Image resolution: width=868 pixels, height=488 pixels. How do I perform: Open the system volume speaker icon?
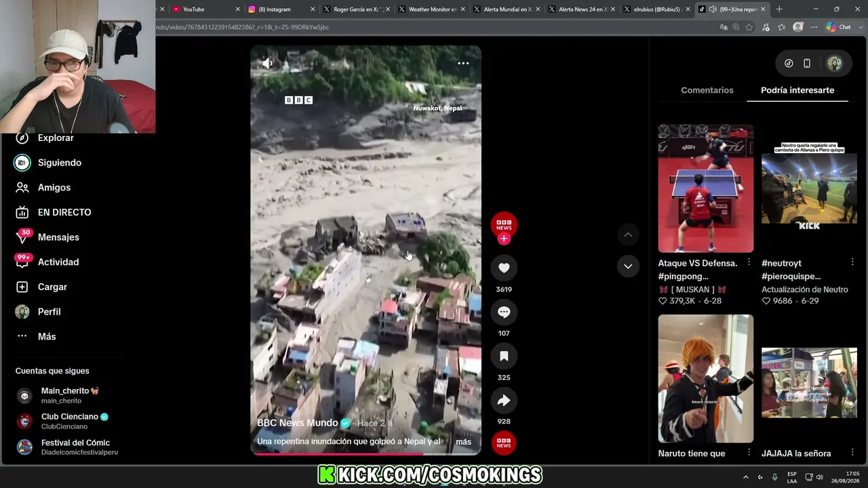820,477
